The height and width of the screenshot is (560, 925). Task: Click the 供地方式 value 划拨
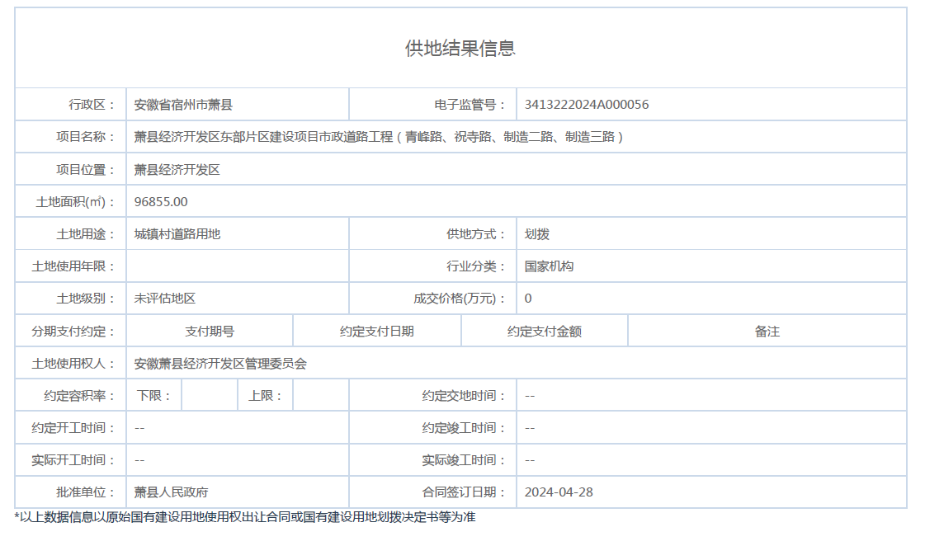537,234
